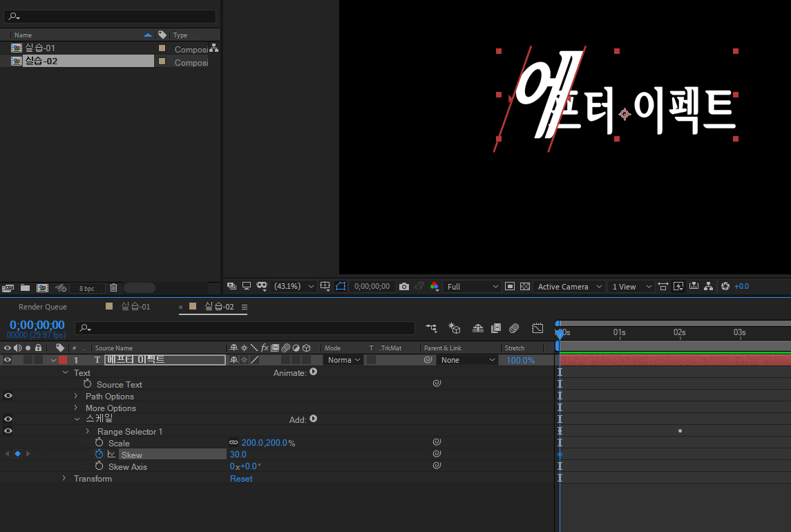Collapse the 스케일 animator group
Image resolution: width=791 pixels, height=532 pixels.
point(77,419)
